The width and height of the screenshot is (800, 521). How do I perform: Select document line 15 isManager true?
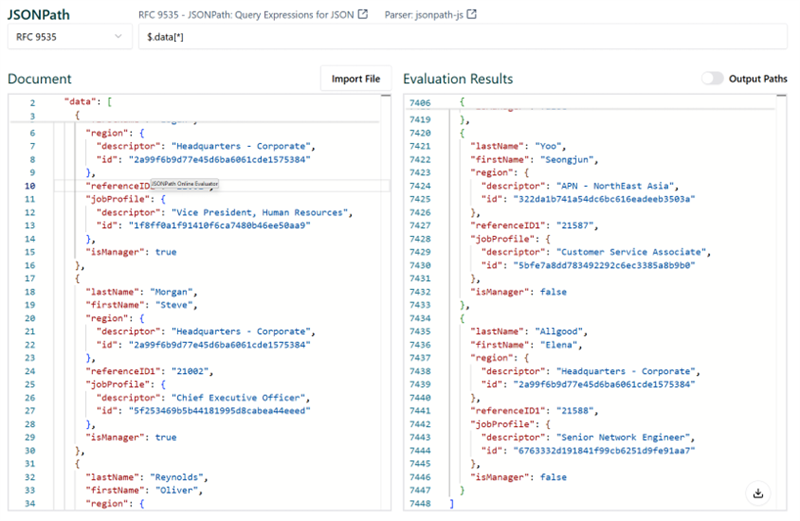pos(131,252)
